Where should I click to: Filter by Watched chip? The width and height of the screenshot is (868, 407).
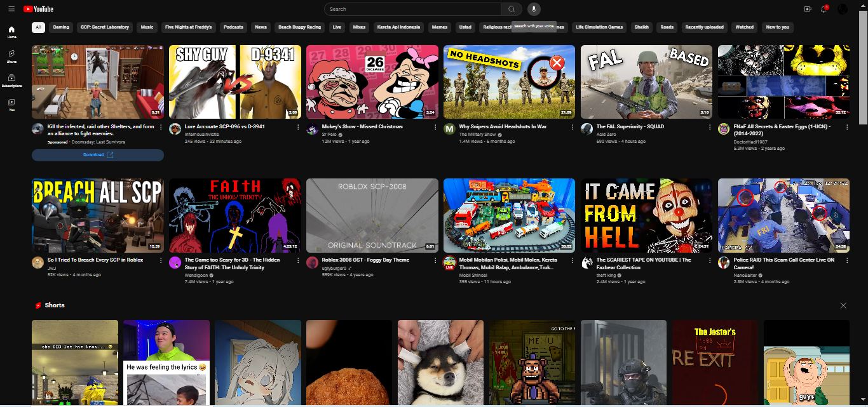pos(744,27)
